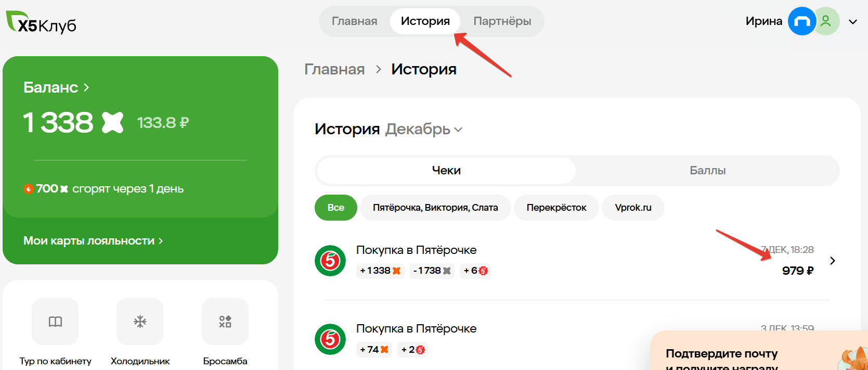Click the Холодильник label

(140, 361)
